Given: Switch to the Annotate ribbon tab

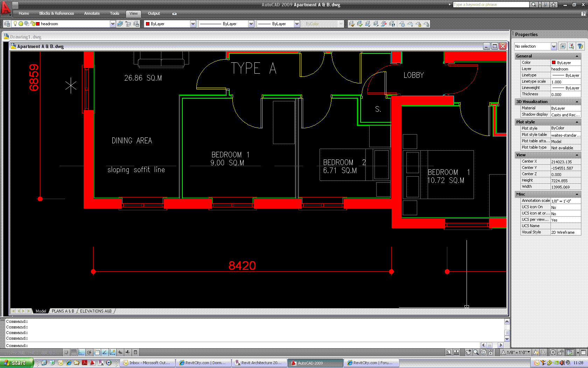Looking at the screenshot, I should tap(92, 14).
